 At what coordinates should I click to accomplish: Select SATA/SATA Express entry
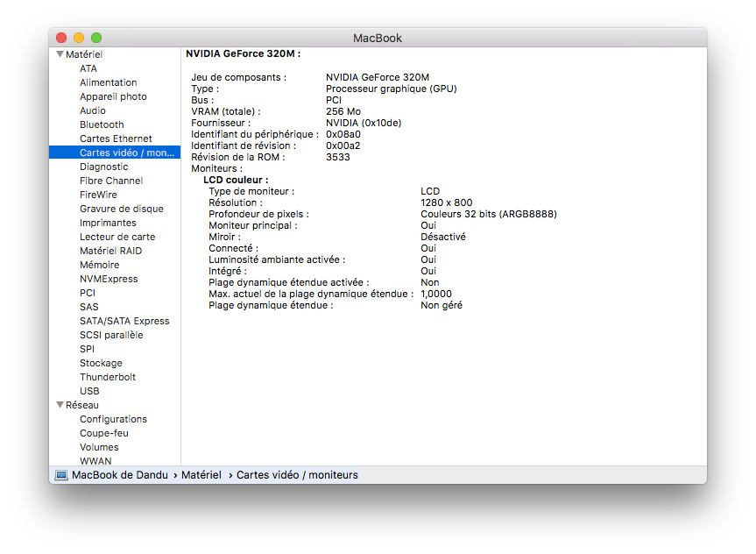(124, 321)
